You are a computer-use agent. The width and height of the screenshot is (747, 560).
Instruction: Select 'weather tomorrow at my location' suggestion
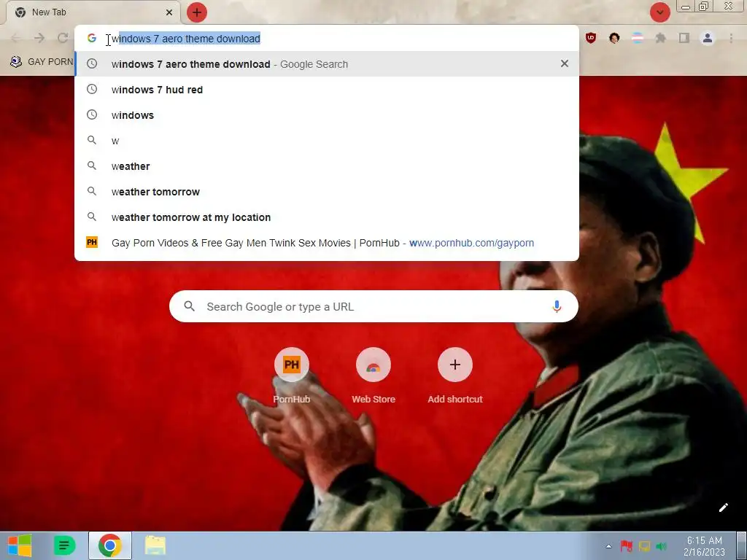click(327, 217)
